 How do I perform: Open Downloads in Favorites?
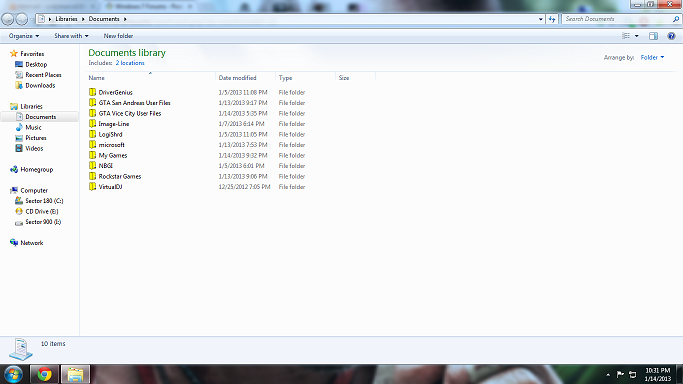(x=40, y=85)
